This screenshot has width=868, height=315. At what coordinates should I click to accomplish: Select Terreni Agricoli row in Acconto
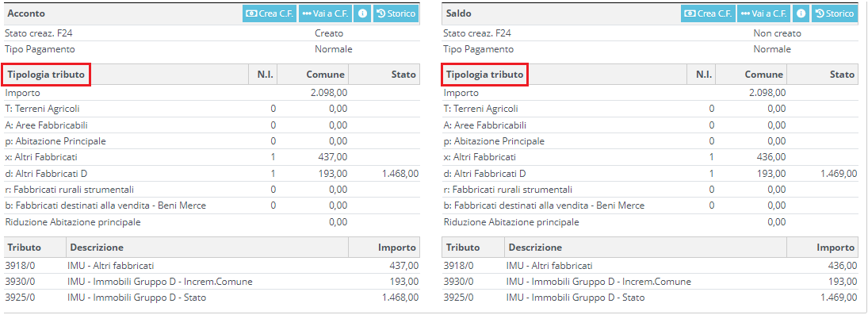[x=212, y=109]
